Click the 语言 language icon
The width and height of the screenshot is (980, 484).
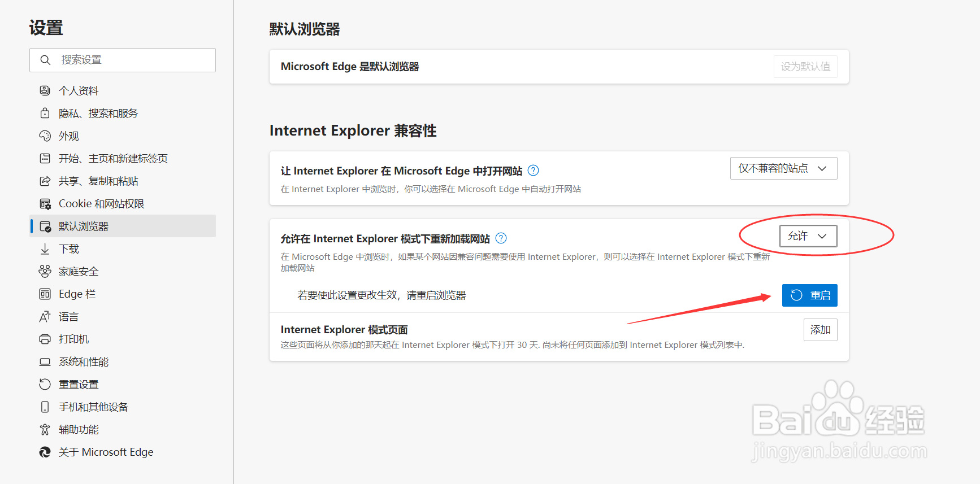pos(45,316)
